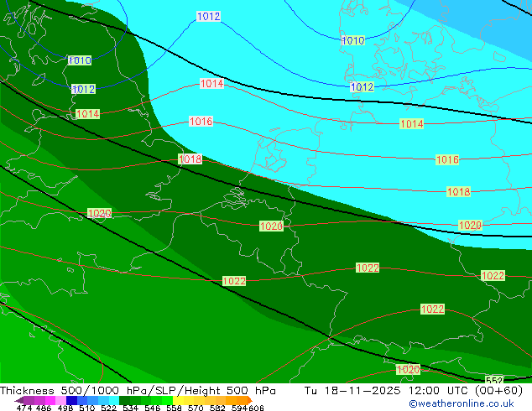Click the red 1016 label on a white background
The image size is (532, 411).
(x=201, y=121)
